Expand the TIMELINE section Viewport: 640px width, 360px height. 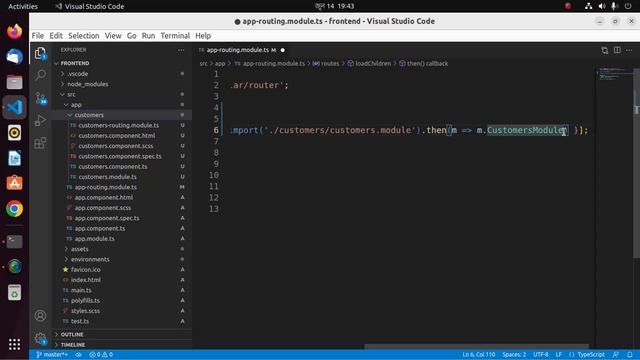73,345
